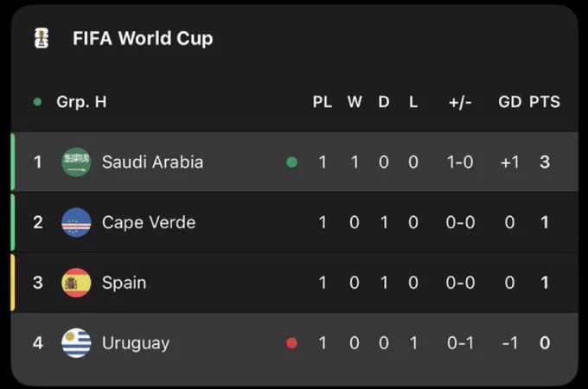Viewport: 588px width, 389px height.
Task: Click the PL column header
Action: (x=323, y=102)
